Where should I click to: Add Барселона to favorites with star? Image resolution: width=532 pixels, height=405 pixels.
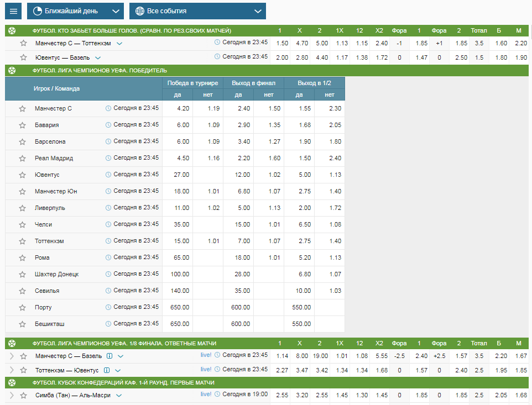23,142
